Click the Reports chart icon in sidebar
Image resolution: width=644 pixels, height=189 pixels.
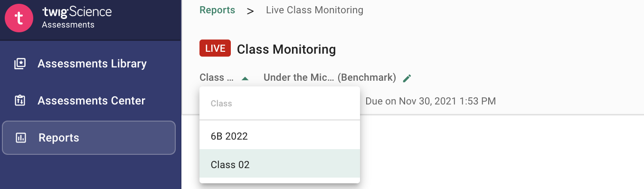[21, 138]
